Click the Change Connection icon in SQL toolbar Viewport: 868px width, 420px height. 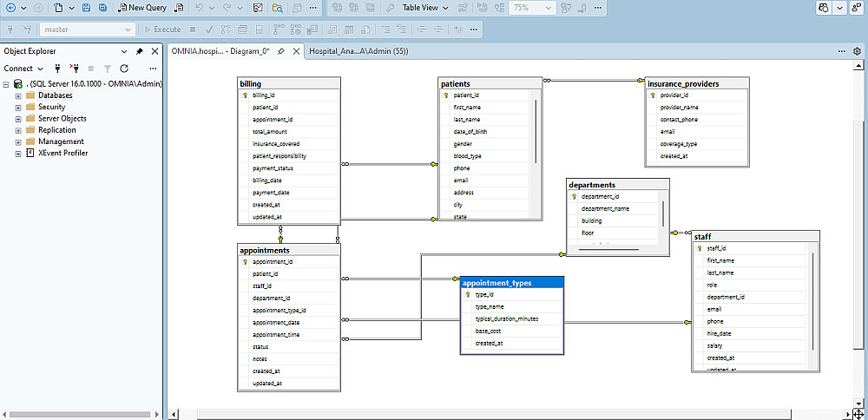click(27, 30)
